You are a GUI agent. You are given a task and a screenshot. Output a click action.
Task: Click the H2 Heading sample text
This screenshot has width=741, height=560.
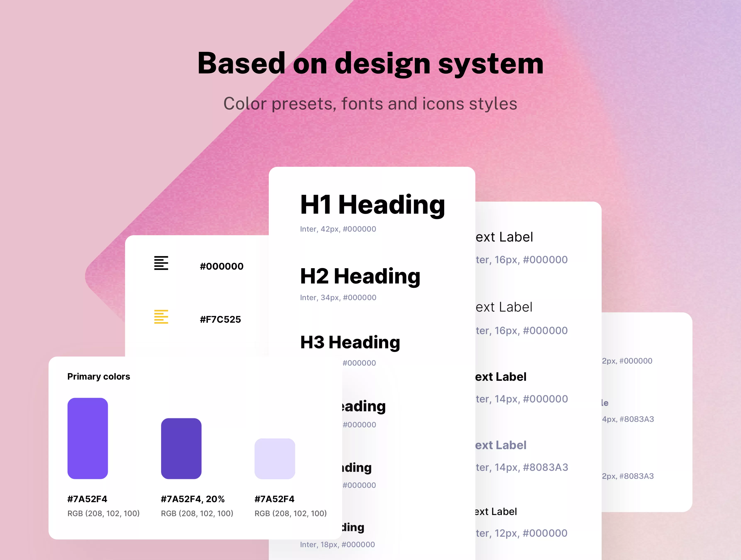pos(360,276)
